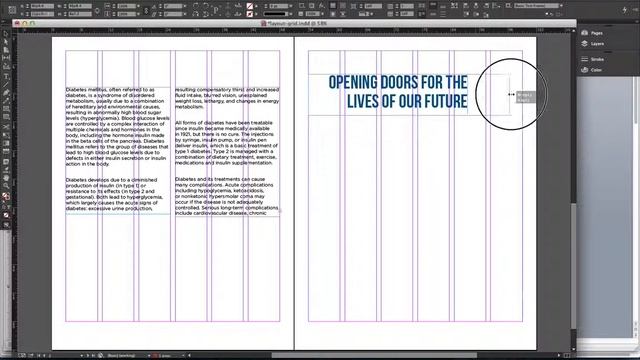Click the horizontal scrollbar thumb

[x=374, y=356]
